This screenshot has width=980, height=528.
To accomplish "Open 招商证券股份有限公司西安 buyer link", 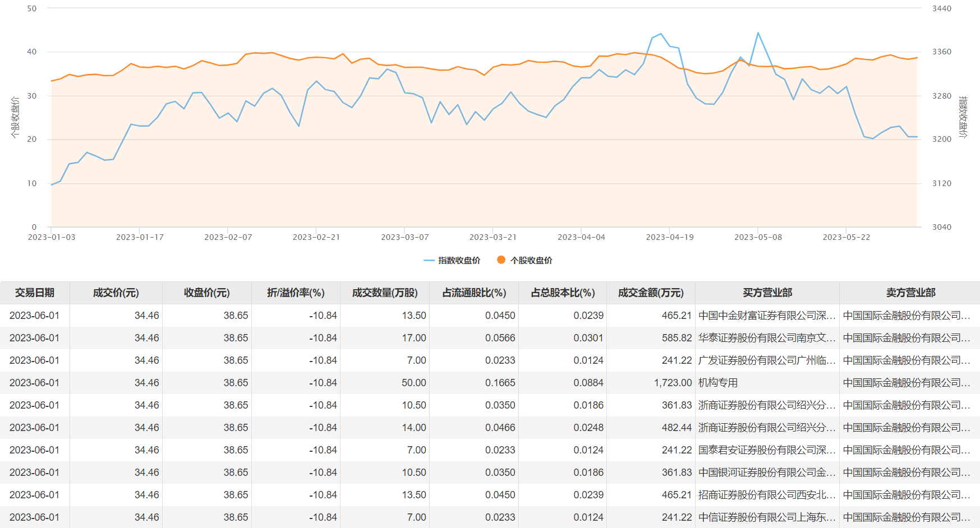I will click(766, 495).
